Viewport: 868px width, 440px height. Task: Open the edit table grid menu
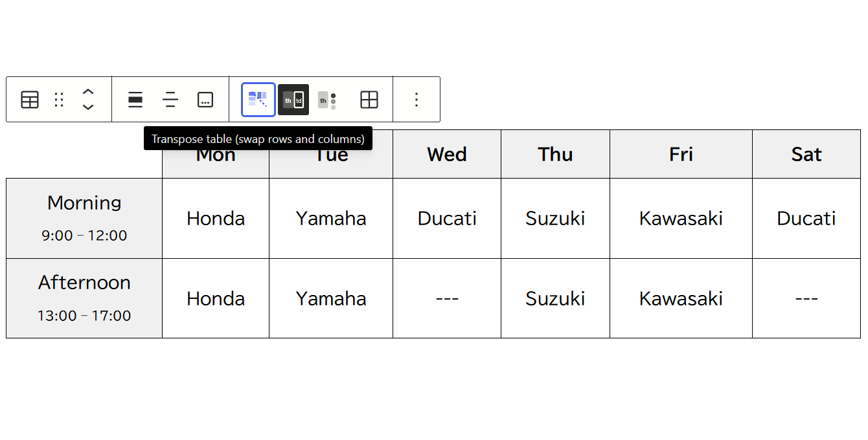click(369, 100)
